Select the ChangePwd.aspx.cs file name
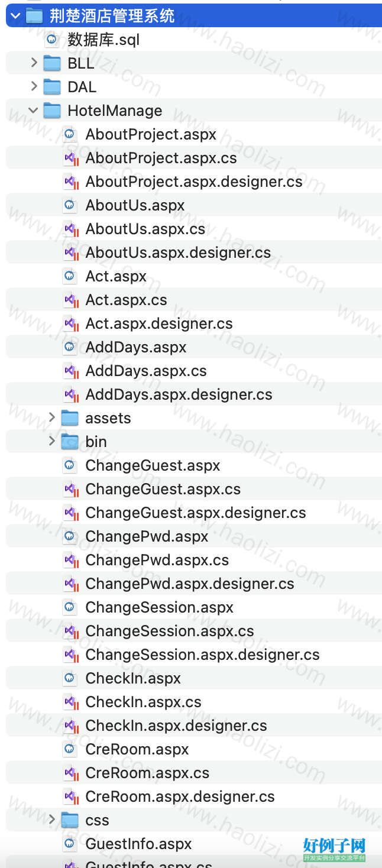 [157, 560]
